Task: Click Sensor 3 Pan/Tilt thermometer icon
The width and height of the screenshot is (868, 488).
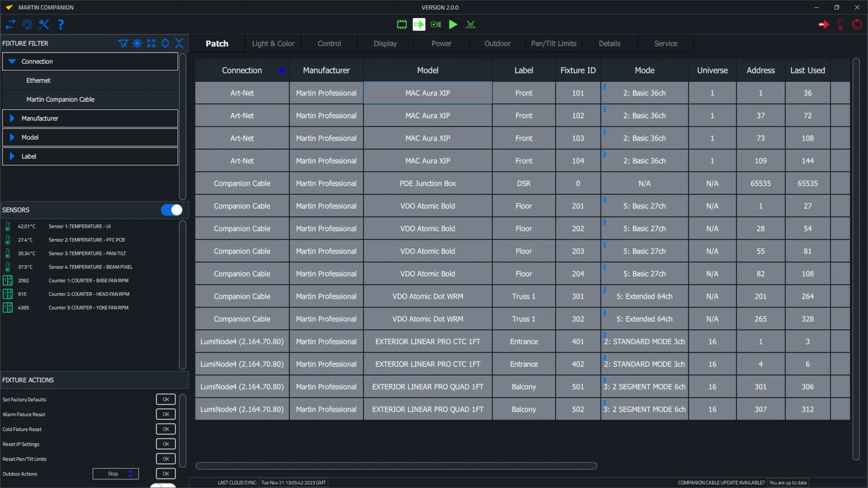Action: [8, 253]
